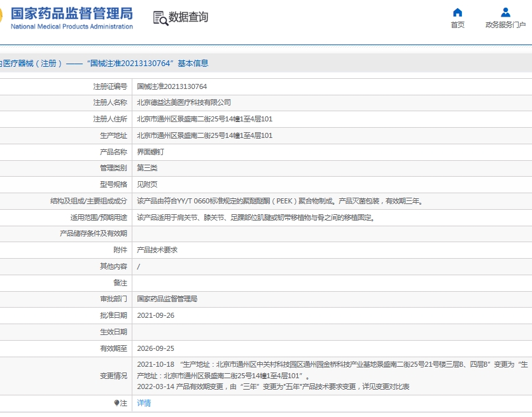Image resolution: width=532 pixels, height=417 pixels.
Task: Click the 数据查询 search-document icon
Action: point(160,18)
